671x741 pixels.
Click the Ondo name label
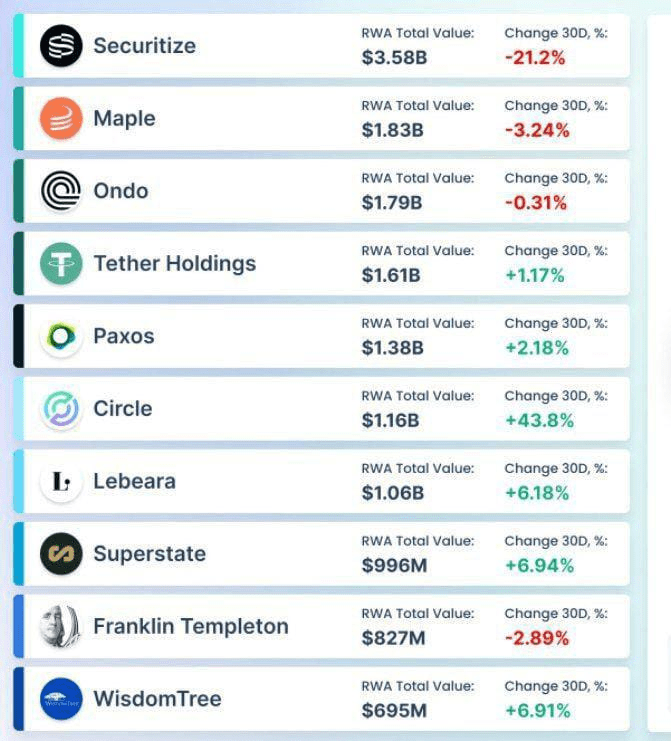pyautogui.click(x=120, y=191)
